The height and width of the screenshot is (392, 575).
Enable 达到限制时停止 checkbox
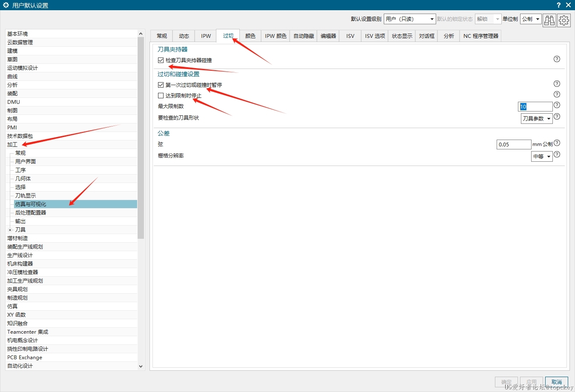pos(161,96)
